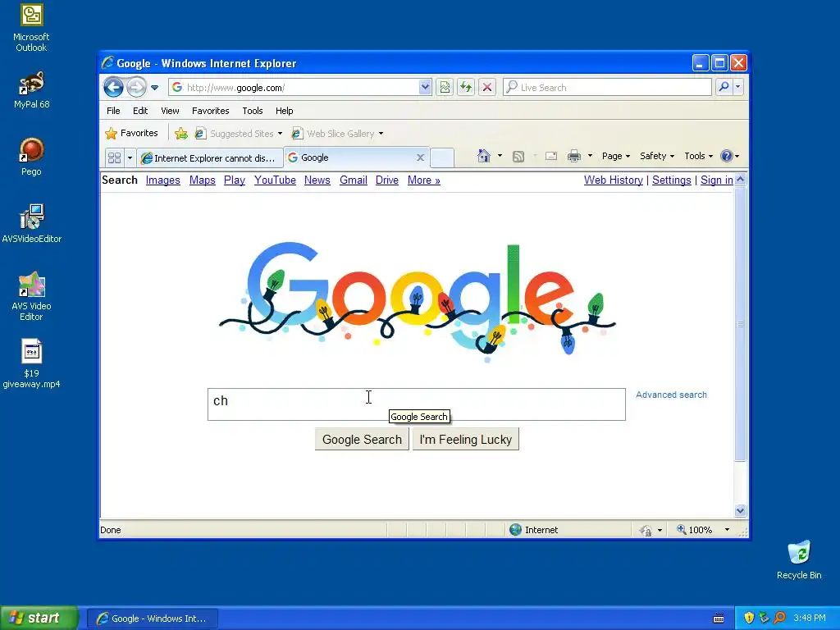Open recent pages dropdown next to Forward
Viewport: 840px width, 630px height.
coord(155,87)
